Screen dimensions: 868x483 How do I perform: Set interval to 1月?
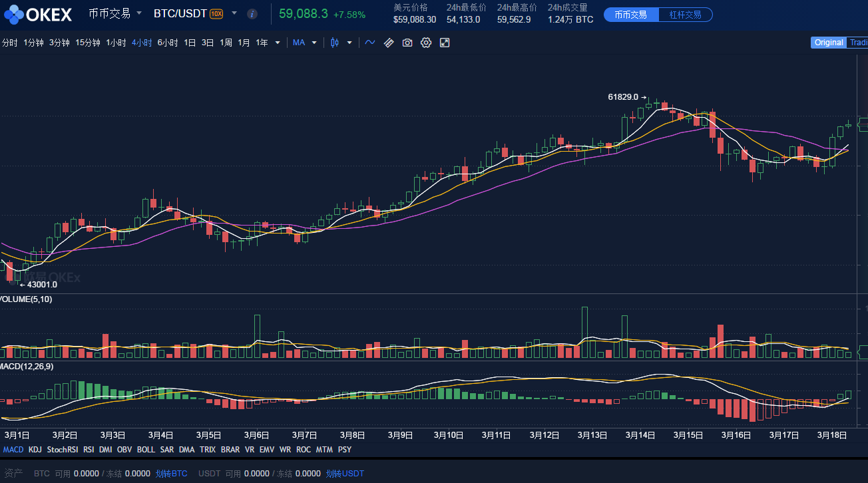(244, 43)
